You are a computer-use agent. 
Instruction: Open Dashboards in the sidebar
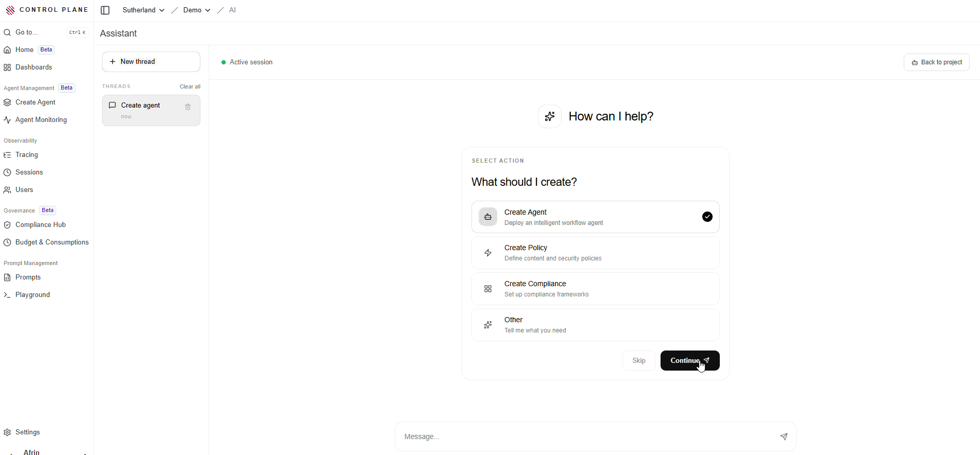tap(33, 67)
